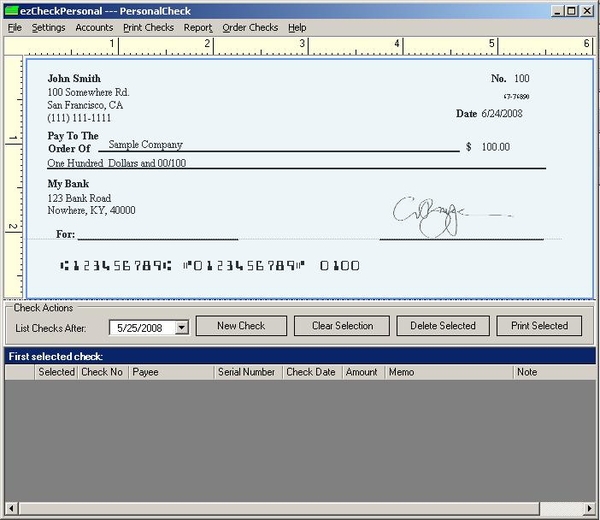Open the File menu
Image resolution: width=600 pixels, height=520 pixels.
click(x=14, y=28)
